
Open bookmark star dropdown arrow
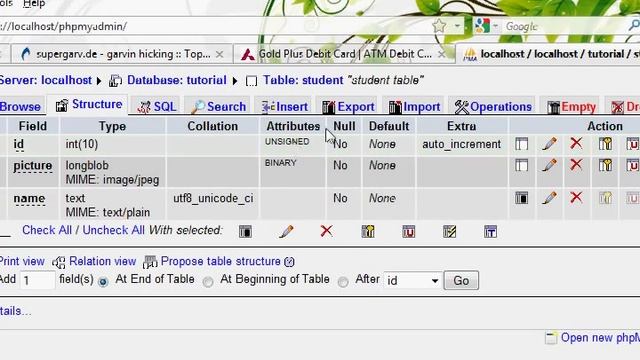pos(457,26)
